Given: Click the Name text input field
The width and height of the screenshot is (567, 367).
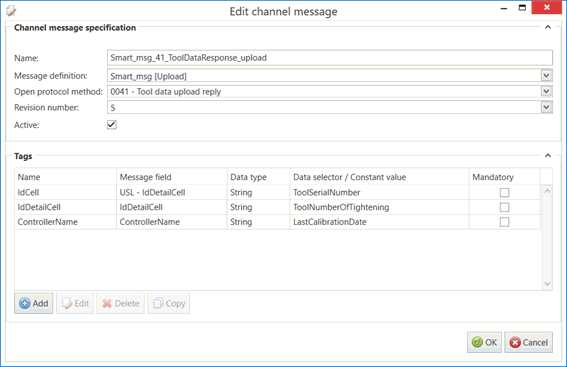Looking at the screenshot, I should click(x=330, y=58).
